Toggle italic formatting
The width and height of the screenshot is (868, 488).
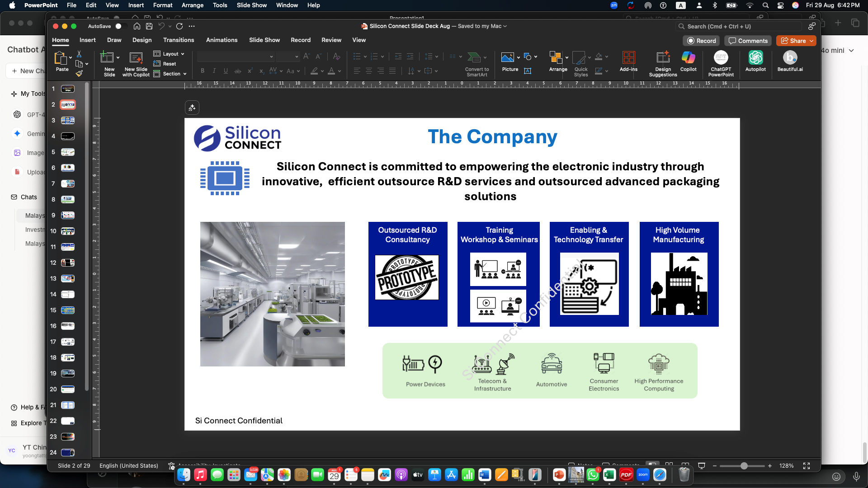click(214, 71)
